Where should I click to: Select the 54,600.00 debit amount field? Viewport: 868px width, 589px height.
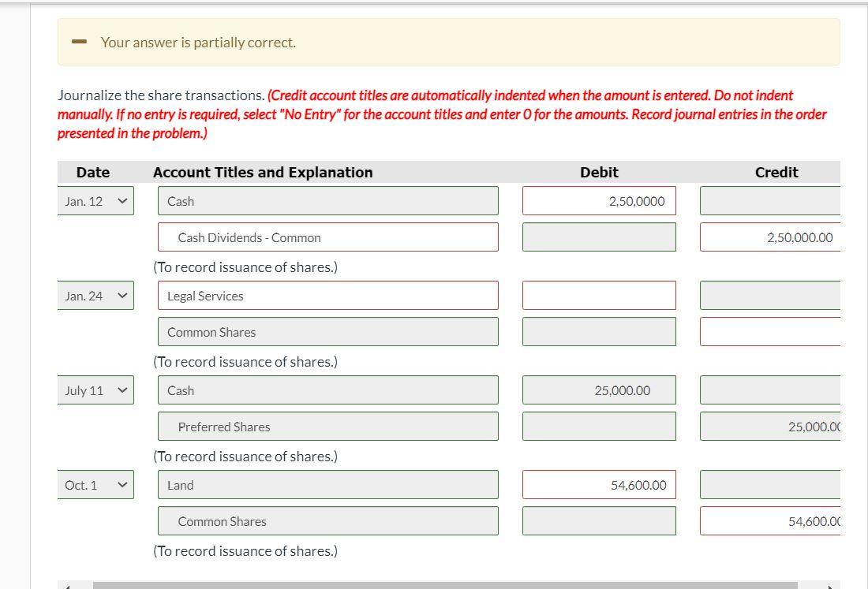pos(599,484)
